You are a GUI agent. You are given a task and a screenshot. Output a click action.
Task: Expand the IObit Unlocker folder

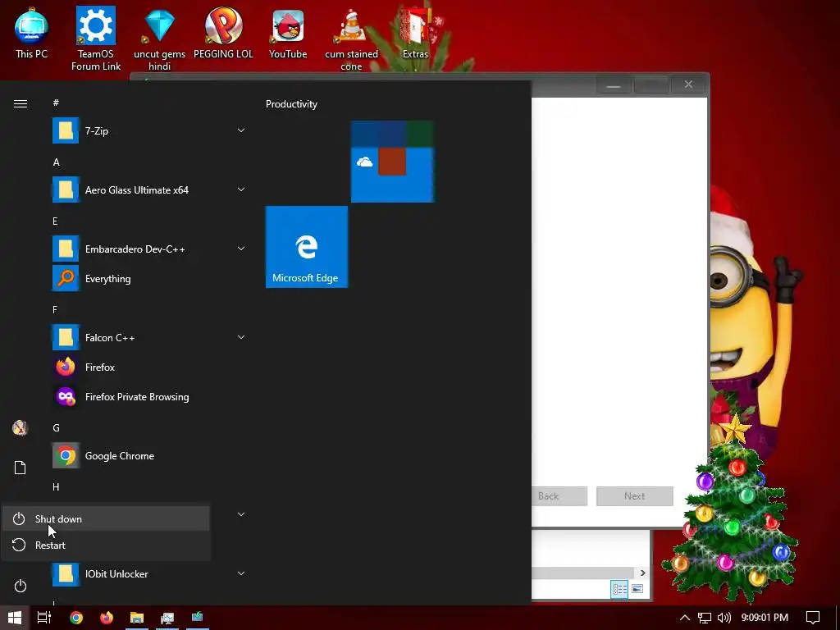[x=241, y=573]
